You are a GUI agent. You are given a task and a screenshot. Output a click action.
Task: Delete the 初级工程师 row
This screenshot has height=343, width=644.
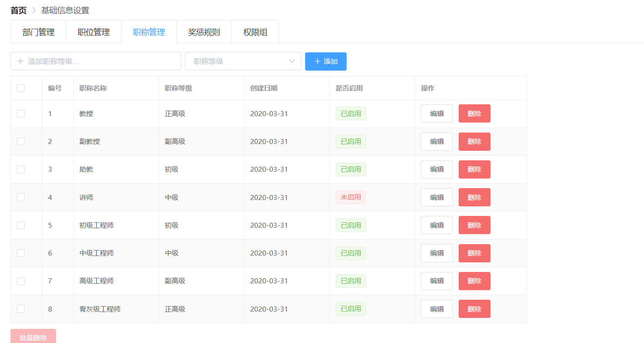tap(475, 225)
